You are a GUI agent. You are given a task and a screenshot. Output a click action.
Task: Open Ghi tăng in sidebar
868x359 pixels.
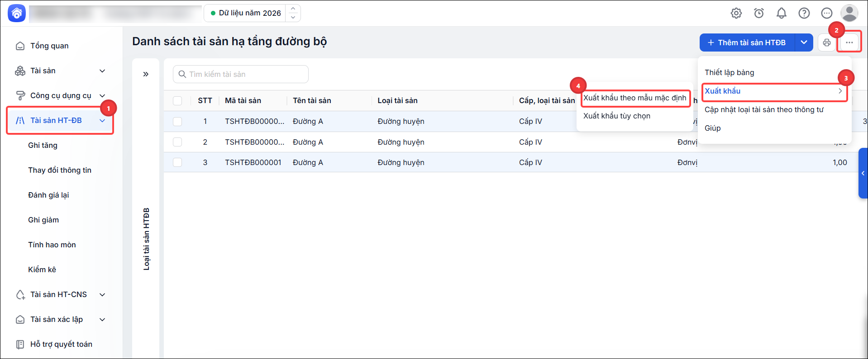pos(43,145)
